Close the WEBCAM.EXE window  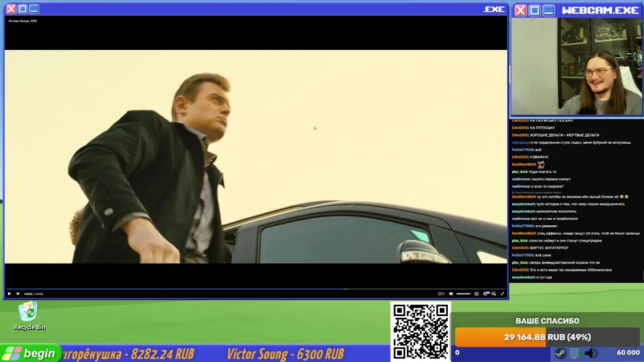pos(521,10)
